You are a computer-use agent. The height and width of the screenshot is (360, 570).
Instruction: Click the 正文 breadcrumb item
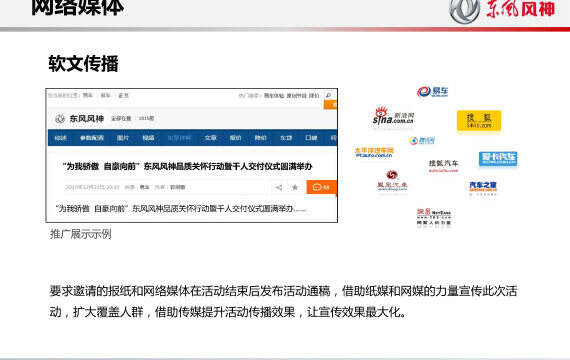click(124, 95)
